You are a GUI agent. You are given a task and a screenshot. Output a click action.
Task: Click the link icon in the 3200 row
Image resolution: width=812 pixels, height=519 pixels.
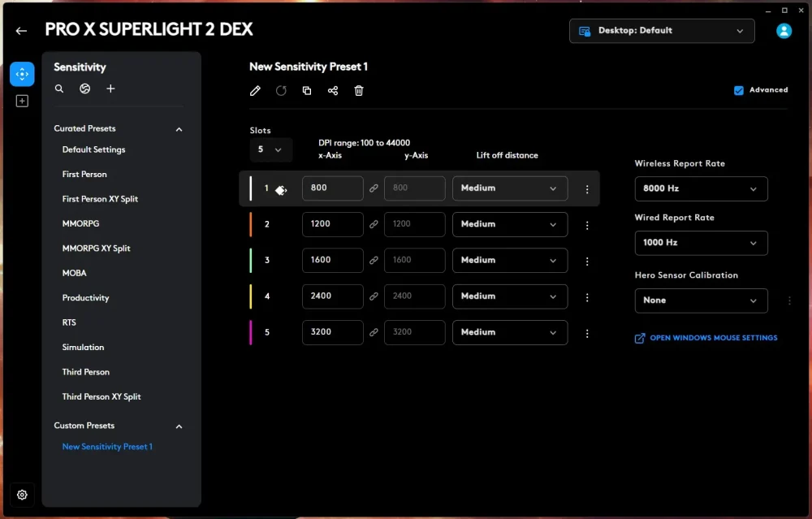coord(374,332)
